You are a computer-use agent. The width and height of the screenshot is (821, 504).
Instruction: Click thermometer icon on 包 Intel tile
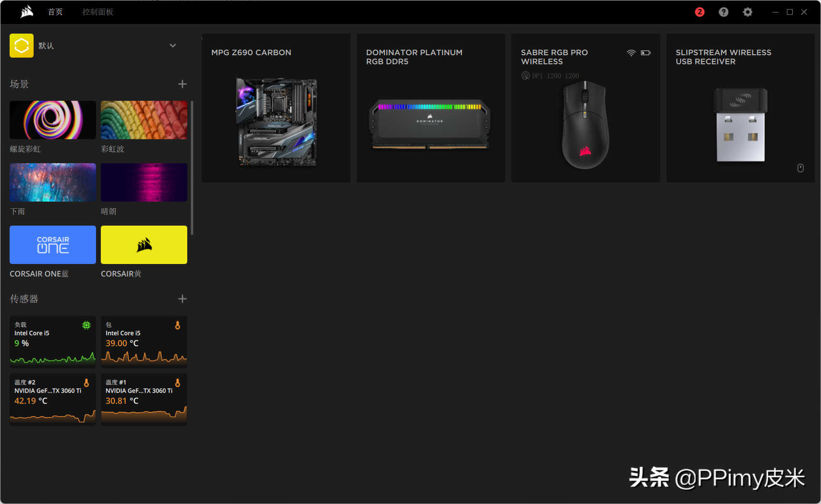[x=178, y=325]
